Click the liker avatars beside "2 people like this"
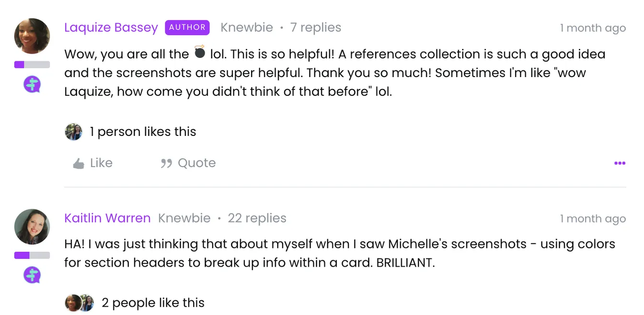The width and height of the screenshot is (644, 315). coord(80,303)
